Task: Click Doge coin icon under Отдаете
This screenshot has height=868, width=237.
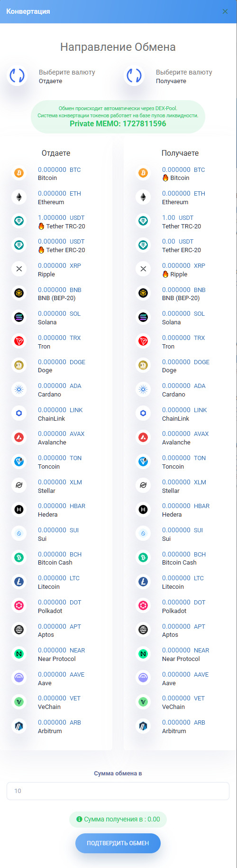Action: [19, 366]
